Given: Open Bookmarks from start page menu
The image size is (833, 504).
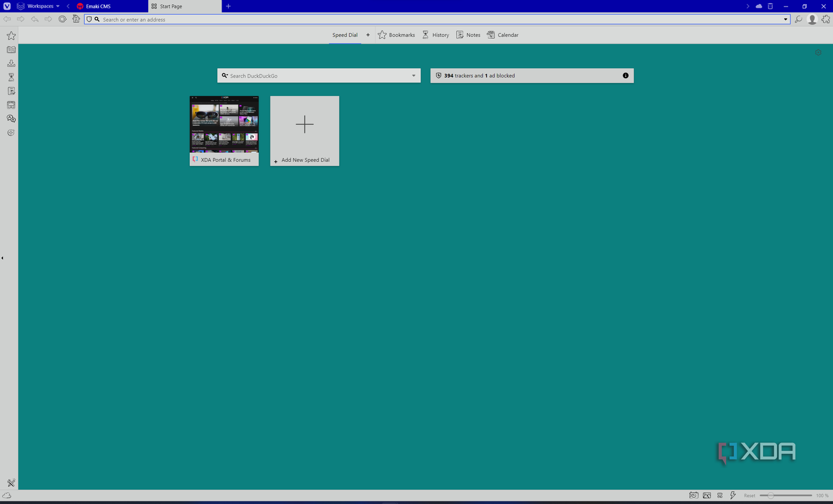Looking at the screenshot, I should [396, 35].
